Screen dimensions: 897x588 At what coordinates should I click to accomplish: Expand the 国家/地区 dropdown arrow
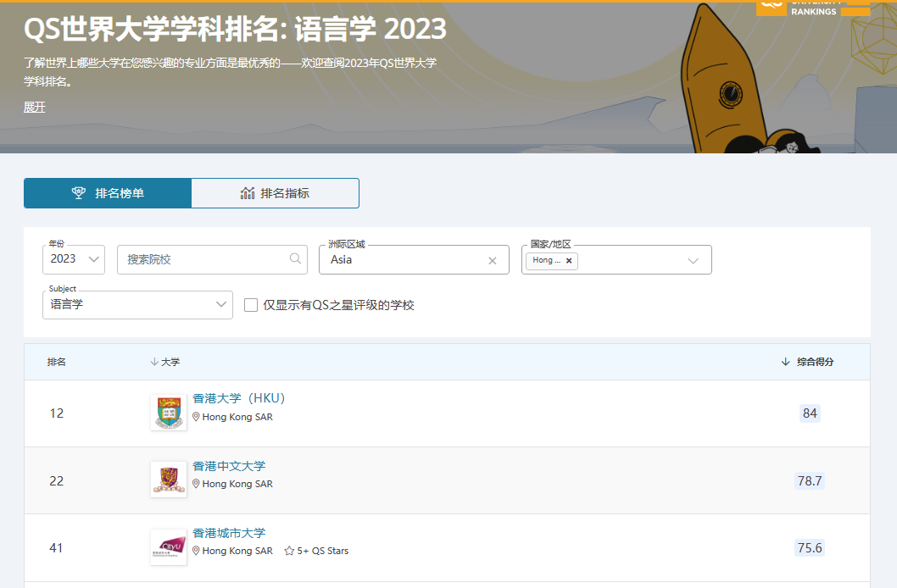point(693,261)
